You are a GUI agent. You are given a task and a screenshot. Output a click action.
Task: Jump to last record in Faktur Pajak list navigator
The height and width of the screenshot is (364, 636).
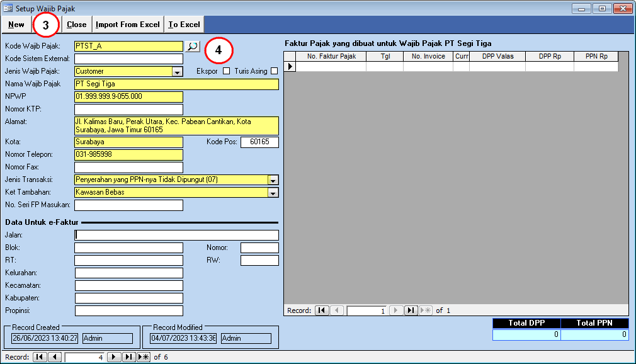click(411, 310)
